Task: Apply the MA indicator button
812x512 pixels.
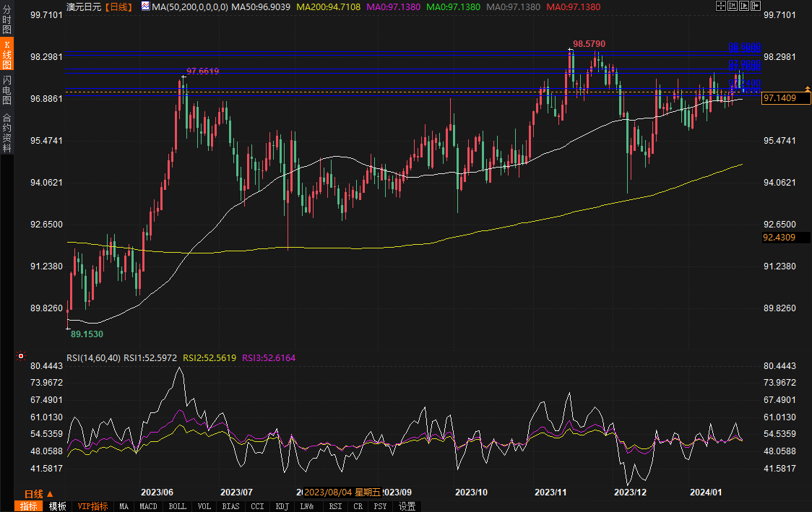Action: click(x=124, y=506)
